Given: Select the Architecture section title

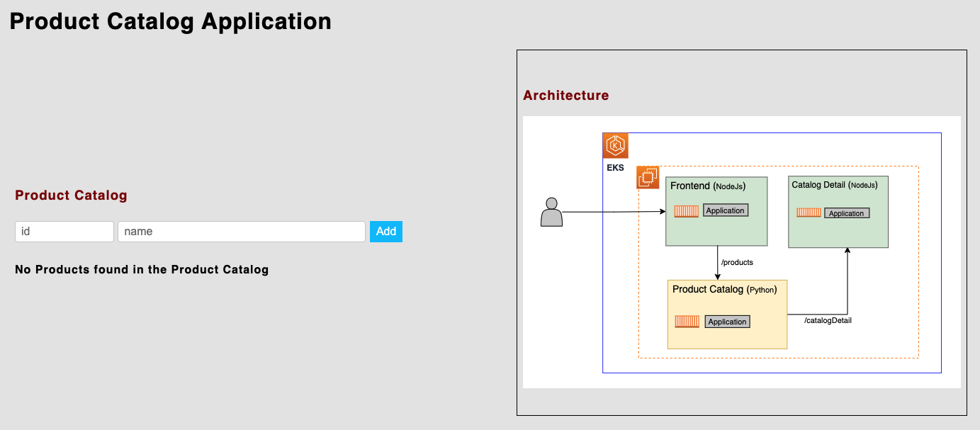Looking at the screenshot, I should (566, 94).
